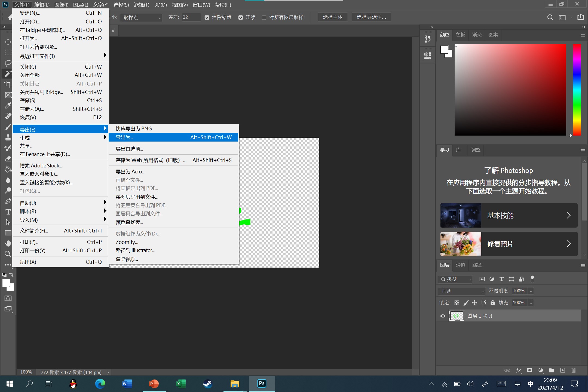Select the Clone Stamp tool
The width and height of the screenshot is (588, 392).
[8, 137]
